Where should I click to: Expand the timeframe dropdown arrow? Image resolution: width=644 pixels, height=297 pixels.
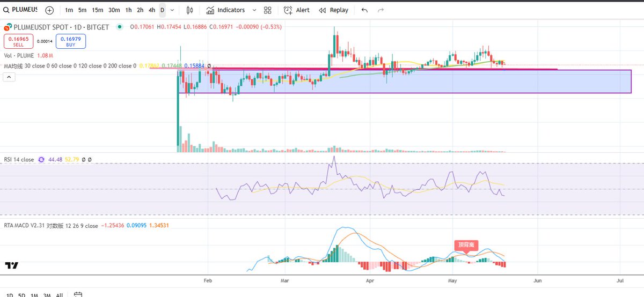pos(172,10)
